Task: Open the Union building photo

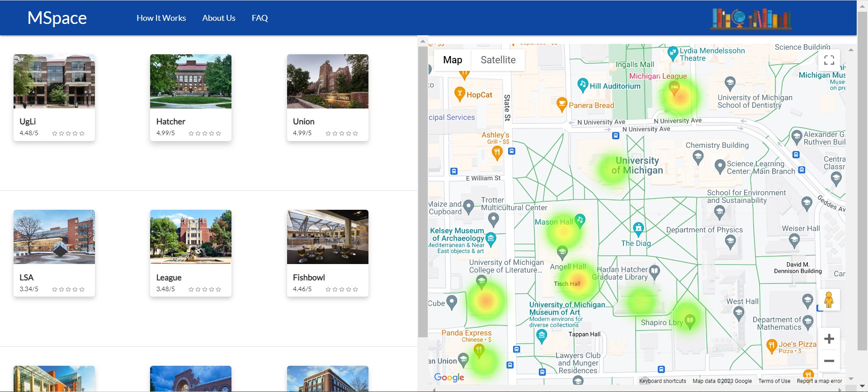Action: point(328,81)
